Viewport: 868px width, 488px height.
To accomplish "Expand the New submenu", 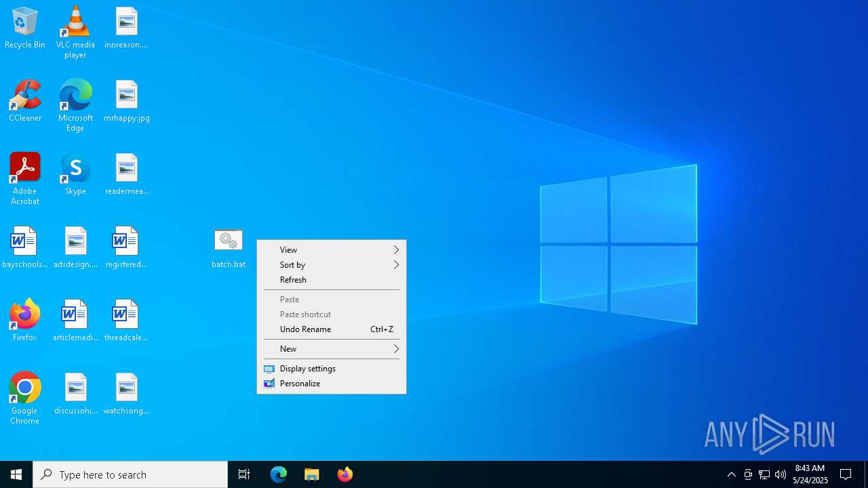I will [332, 349].
